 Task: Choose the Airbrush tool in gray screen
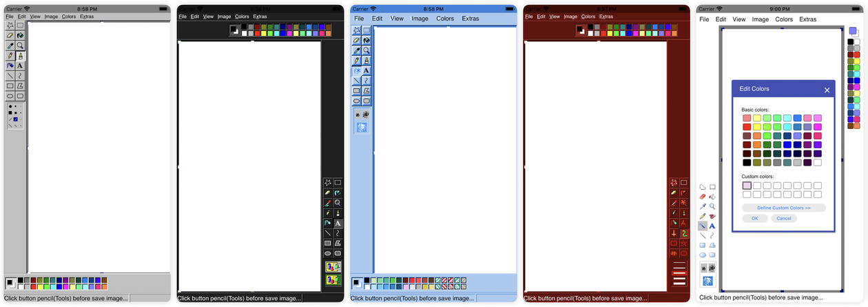point(10,66)
